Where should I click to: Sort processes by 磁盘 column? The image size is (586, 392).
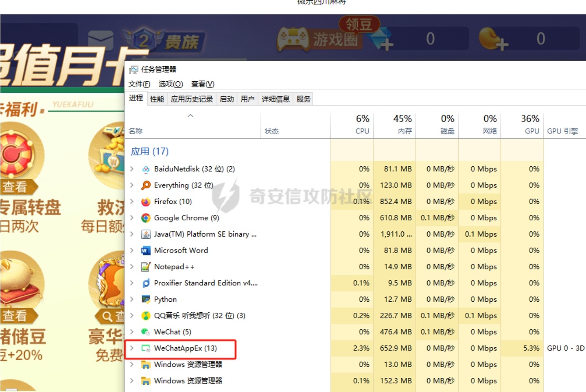click(x=437, y=125)
